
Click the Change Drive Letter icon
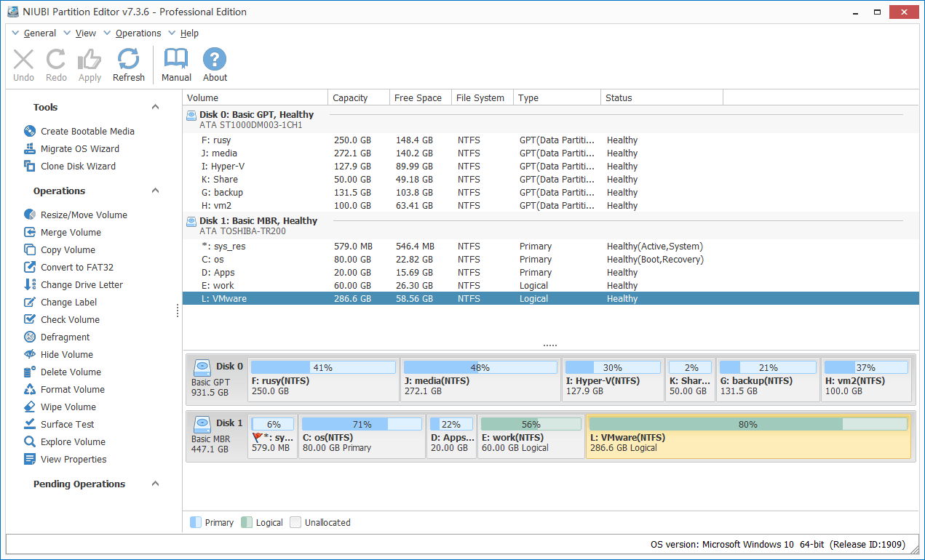(30, 284)
